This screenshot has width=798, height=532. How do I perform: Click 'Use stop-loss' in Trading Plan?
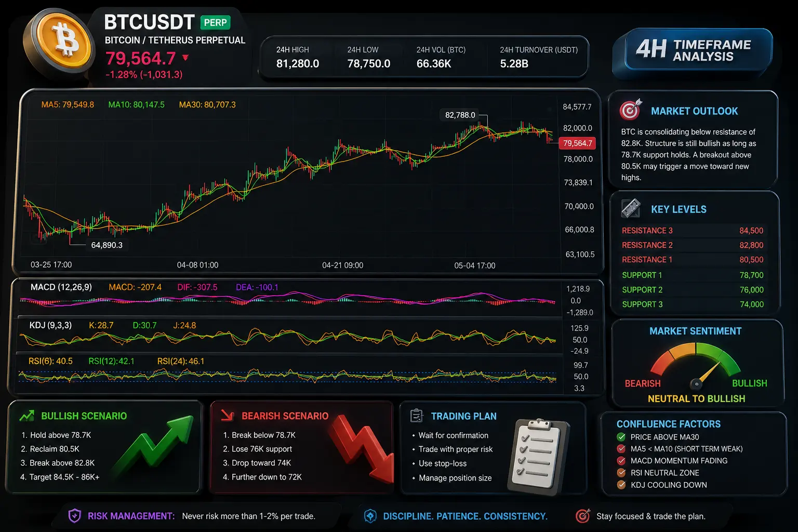pyautogui.click(x=443, y=463)
